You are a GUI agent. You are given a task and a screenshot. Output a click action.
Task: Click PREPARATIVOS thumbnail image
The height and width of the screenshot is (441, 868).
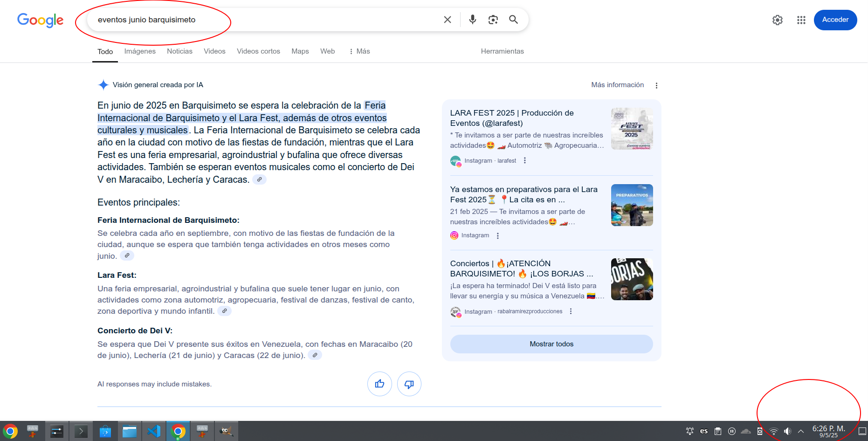click(632, 205)
